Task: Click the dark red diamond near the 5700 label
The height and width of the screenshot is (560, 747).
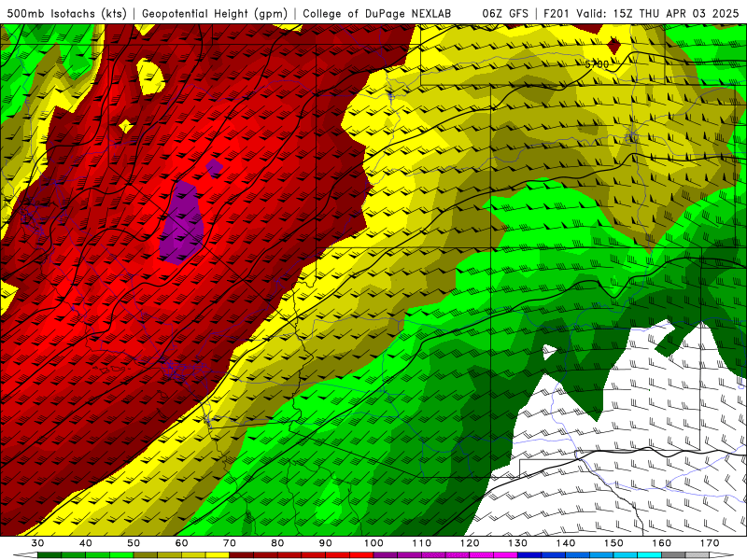Action: point(613,46)
